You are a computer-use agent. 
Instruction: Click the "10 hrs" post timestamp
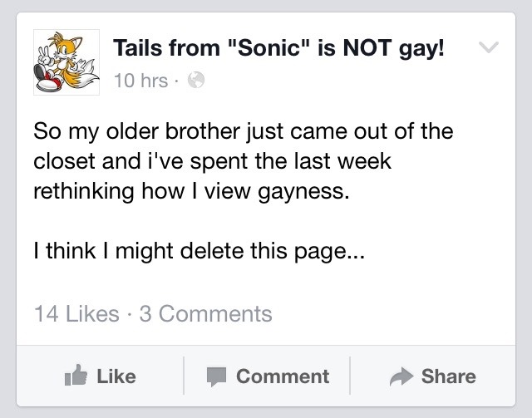tap(139, 81)
